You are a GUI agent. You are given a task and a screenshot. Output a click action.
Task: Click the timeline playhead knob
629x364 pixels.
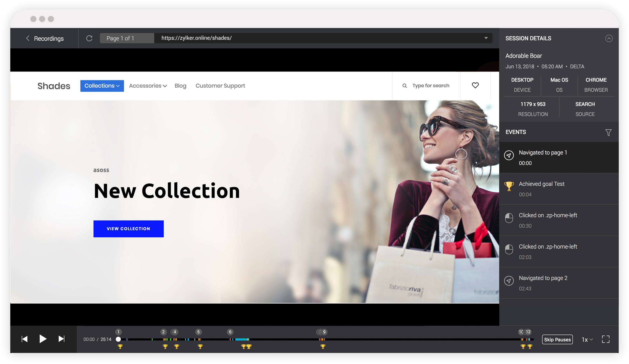pos(118,339)
